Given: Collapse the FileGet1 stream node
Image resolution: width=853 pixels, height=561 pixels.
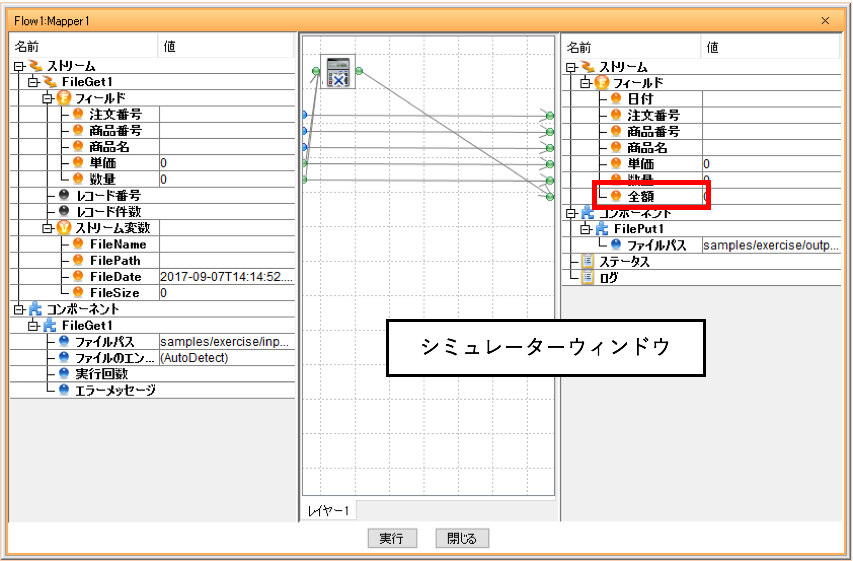Looking at the screenshot, I should 34,82.
